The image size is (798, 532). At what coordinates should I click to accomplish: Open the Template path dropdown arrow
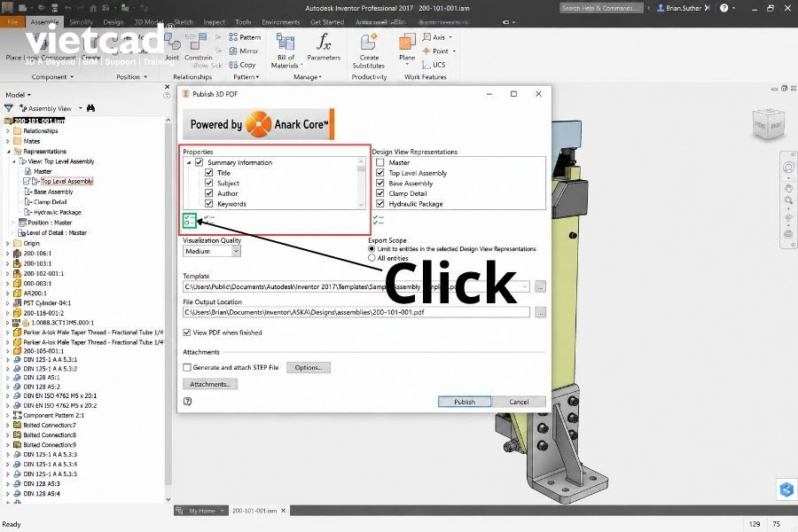click(x=524, y=286)
